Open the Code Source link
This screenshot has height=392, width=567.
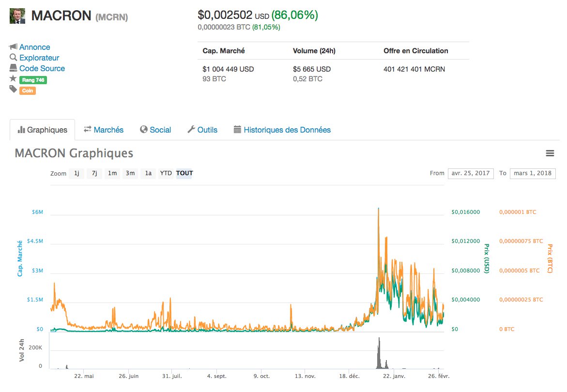pos(42,69)
